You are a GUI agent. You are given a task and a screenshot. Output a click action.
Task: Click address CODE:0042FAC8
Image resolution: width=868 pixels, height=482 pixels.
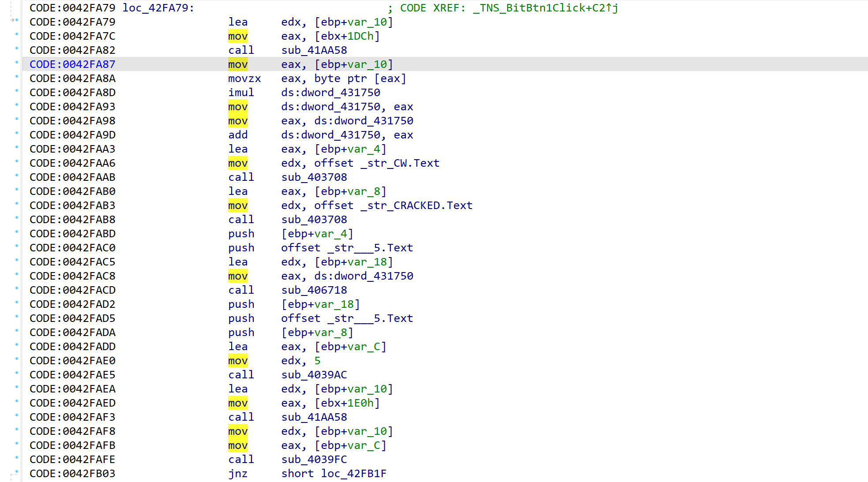(72, 276)
